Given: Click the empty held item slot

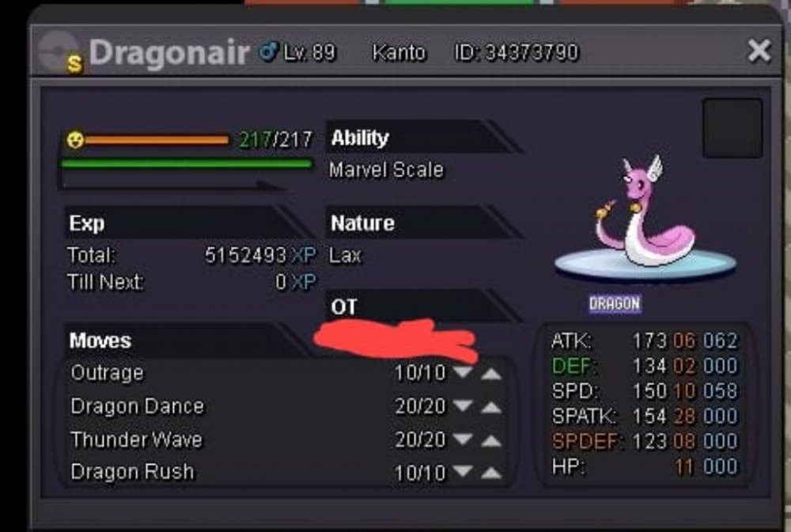Looking at the screenshot, I should (732, 128).
